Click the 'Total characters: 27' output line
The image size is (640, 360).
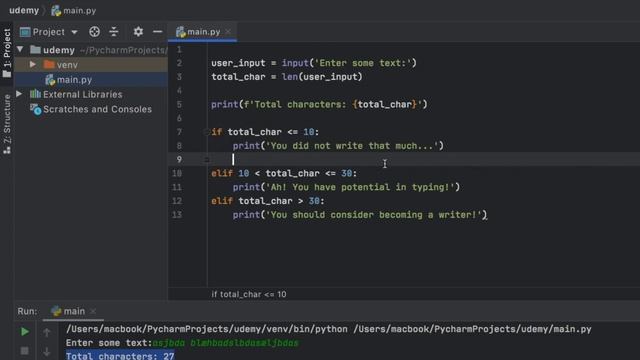point(120,356)
